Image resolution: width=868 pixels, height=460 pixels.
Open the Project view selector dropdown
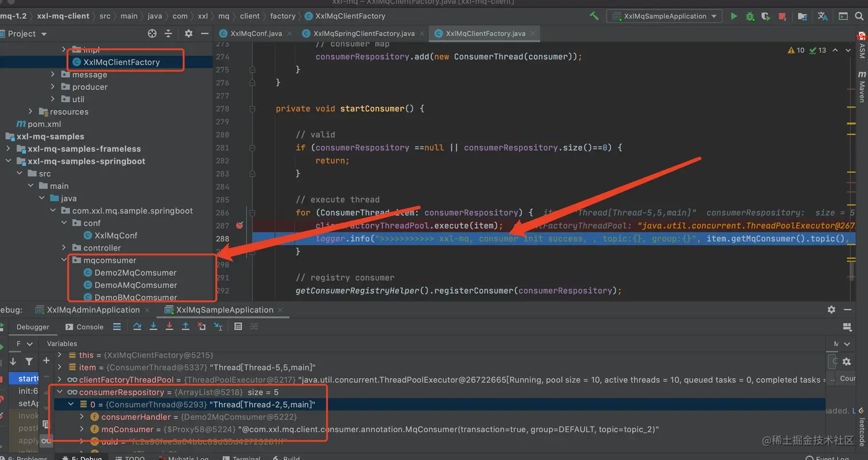tap(27, 34)
